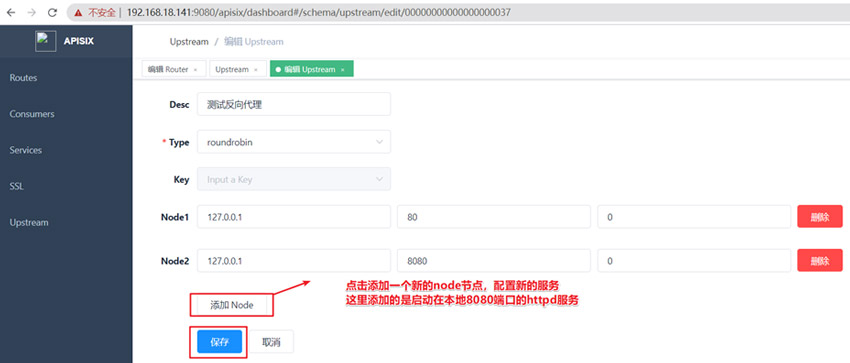Close the active 编辑 Upstream tab
This screenshot has height=363, width=850.
(343, 70)
